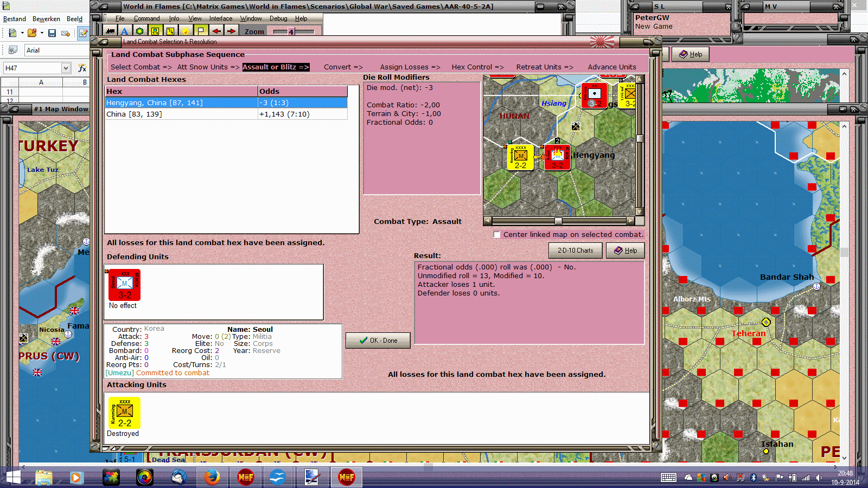Expand the new document dropdown arrow
The width and height of the screenshot is (868, 488).
click(x=22, y=33)
